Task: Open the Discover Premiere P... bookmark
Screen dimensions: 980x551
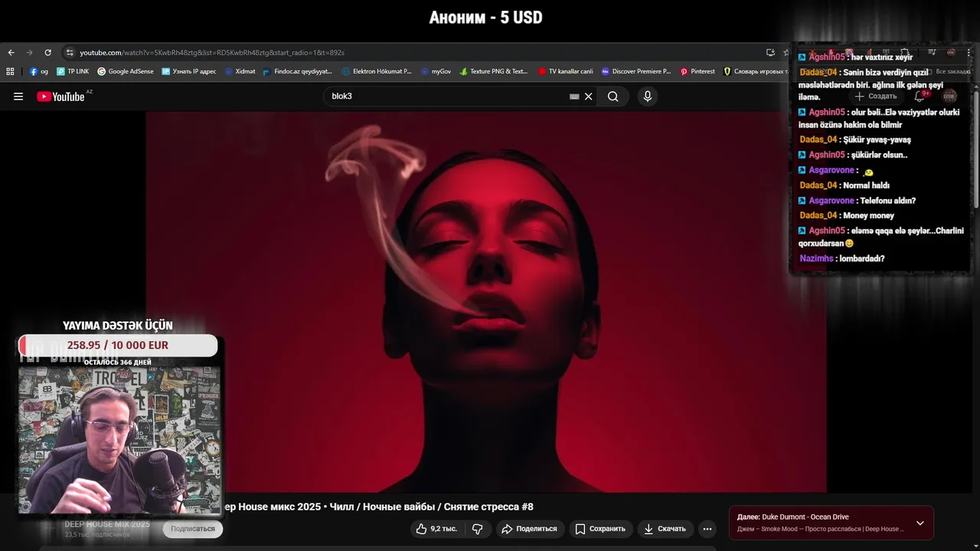Action: pyautogui.click(x=636, y=71)
